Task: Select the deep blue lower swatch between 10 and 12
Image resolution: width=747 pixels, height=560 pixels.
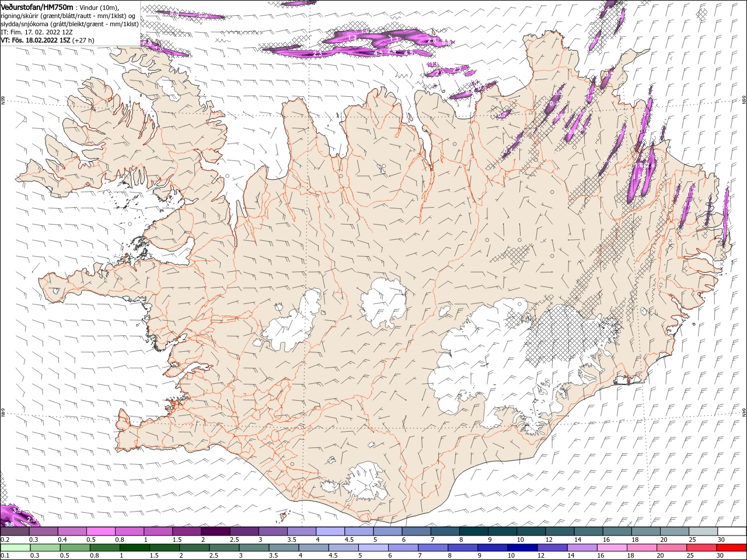Action: (x=522, y=547)
